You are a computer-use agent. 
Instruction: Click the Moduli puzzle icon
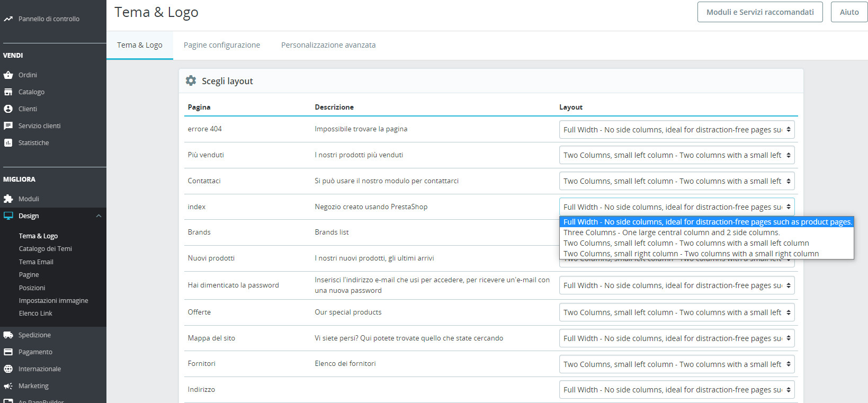click(x=8, y=199)
